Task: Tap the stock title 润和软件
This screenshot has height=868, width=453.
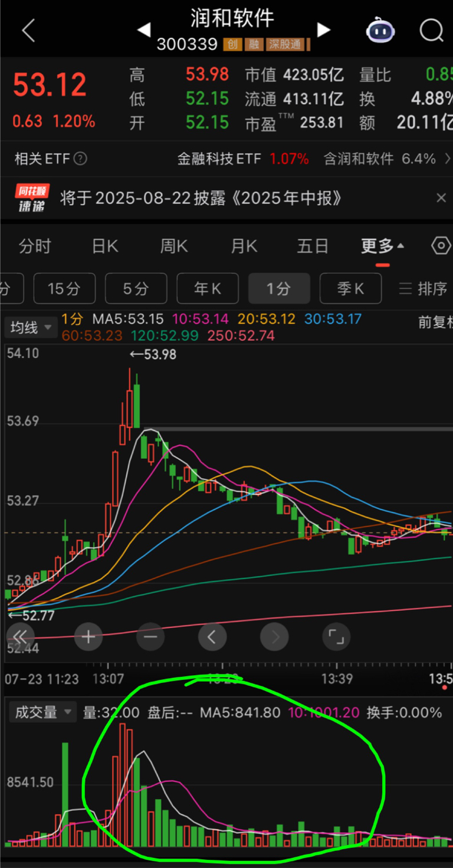Action: tap(232, 18)
